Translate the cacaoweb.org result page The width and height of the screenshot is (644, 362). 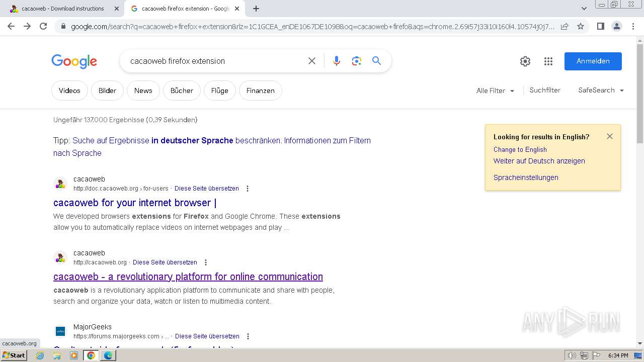pyautogui.click(x=165, y=262)
